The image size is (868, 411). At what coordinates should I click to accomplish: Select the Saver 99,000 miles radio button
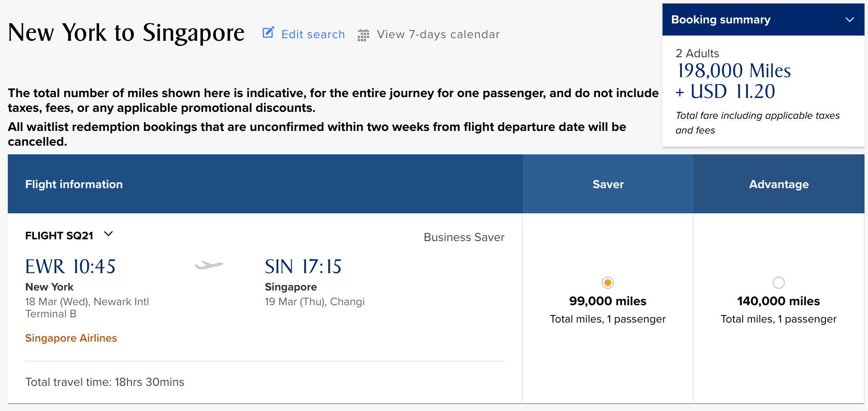[x=607, y=283]
